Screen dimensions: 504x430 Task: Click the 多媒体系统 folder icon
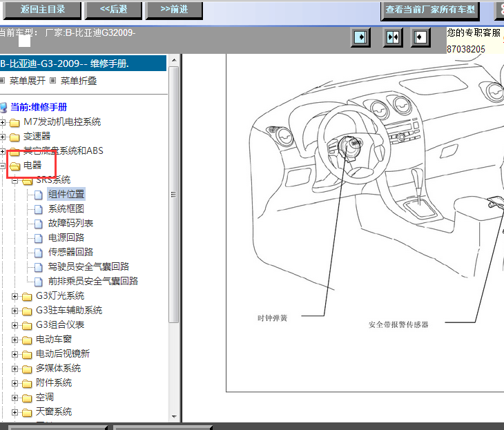point(27,369)
